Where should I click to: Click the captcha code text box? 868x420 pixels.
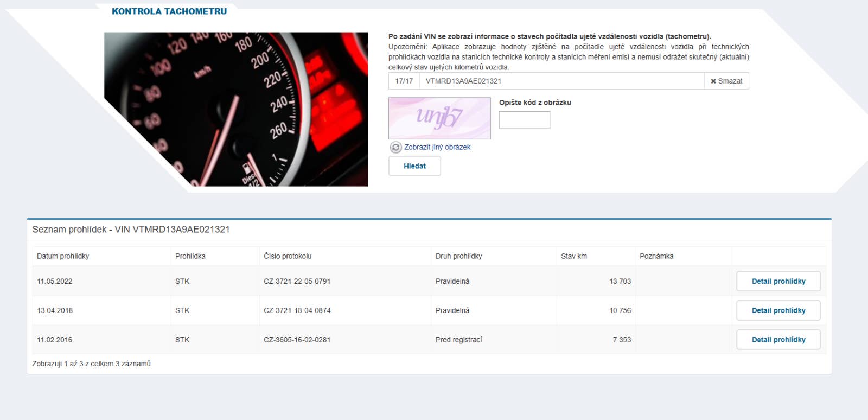click(x=524, y=120)
